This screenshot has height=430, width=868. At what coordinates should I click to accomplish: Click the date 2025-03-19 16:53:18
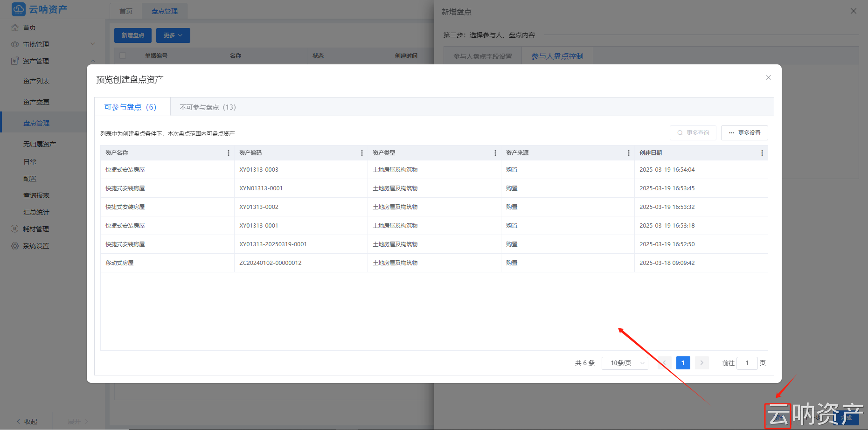point(667,226)
